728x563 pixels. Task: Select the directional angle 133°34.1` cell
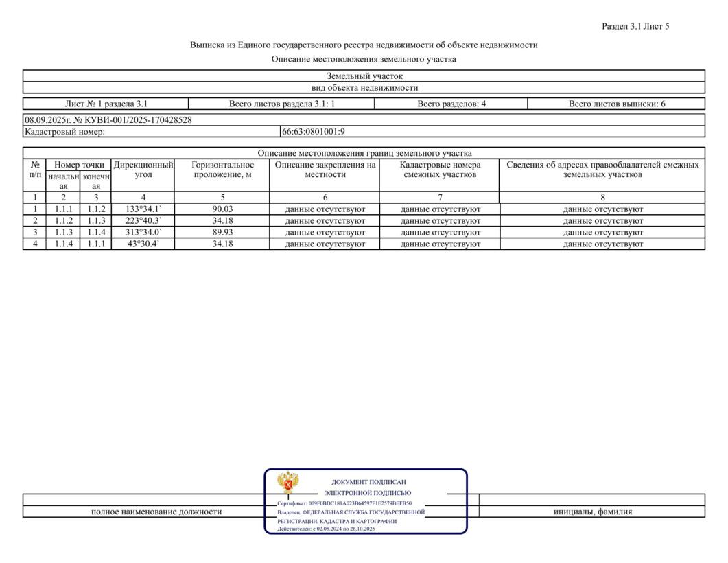(143, 209)
